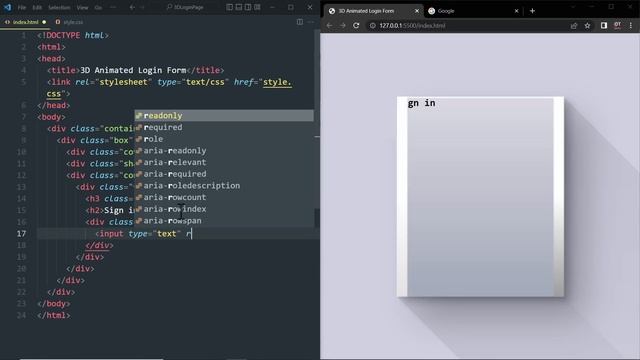The height and width of the screenshot is (360, 640).
Task: Toggle the bottom panel layout icon
Action: pos(239,7)
